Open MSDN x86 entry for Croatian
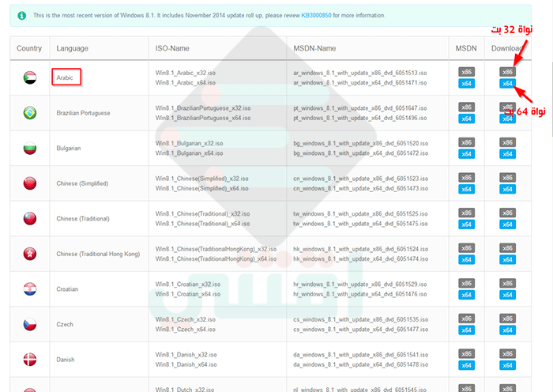The height and width of the screenshot is (392, 553). [467, 283]
